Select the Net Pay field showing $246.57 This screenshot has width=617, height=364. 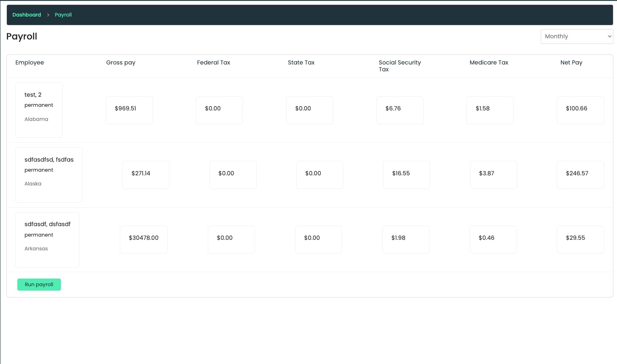coord(580,175)
